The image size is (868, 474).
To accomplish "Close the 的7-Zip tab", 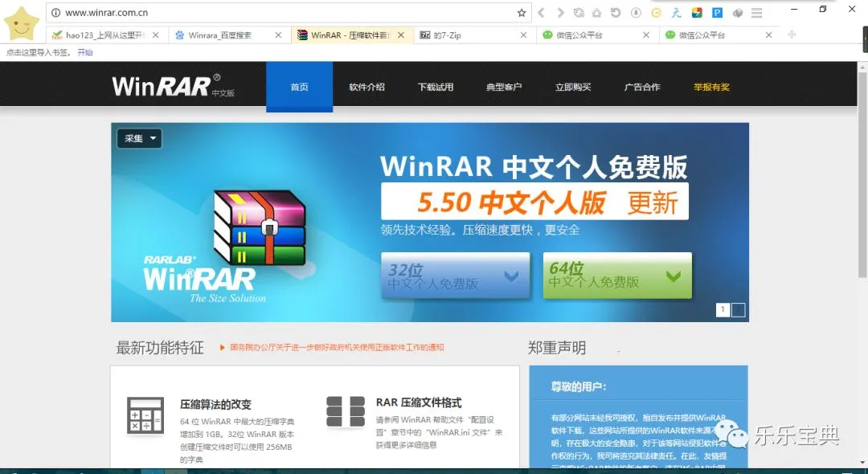I will (524, 35).
